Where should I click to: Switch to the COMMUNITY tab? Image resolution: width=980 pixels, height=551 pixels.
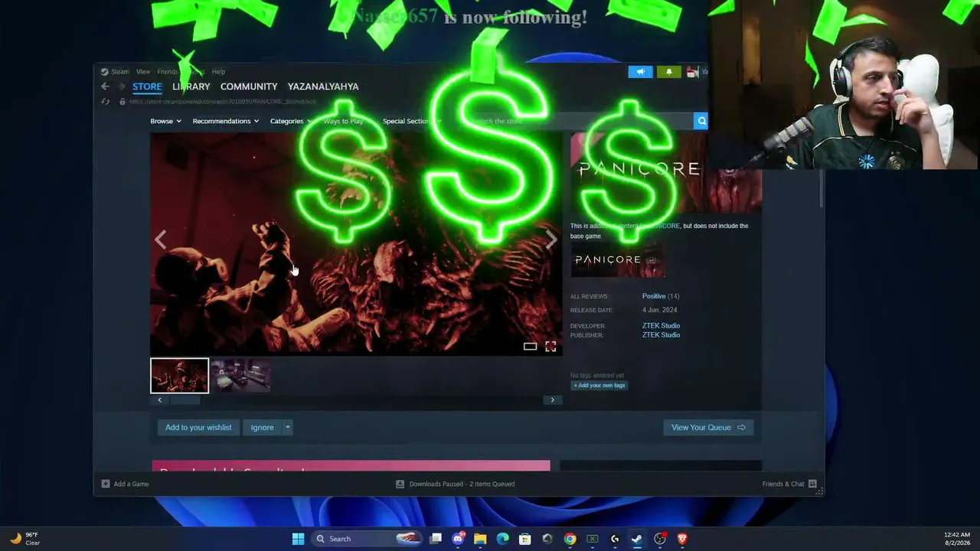point(249,86)
